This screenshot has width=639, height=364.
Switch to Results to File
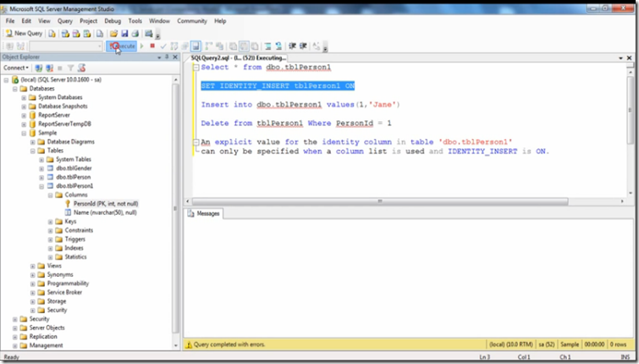255,46
